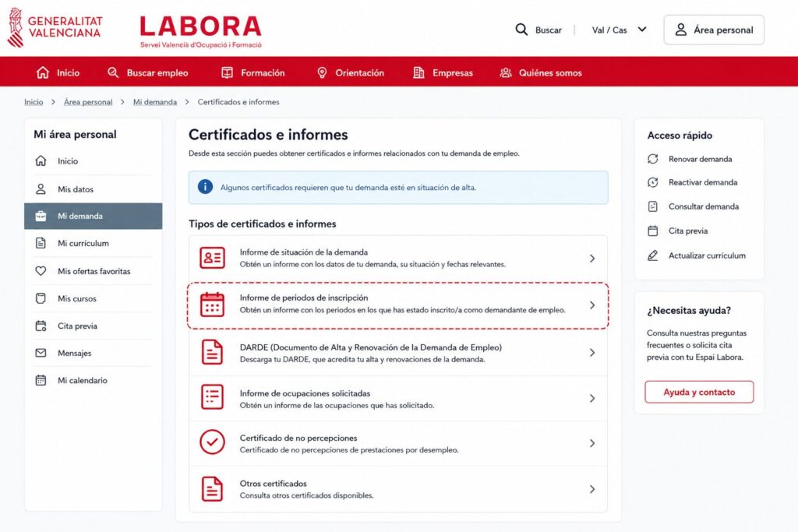This screenshot has height=532, width=798.
Task: Open Informe de situación de la demanda
Action: (398, 259)
